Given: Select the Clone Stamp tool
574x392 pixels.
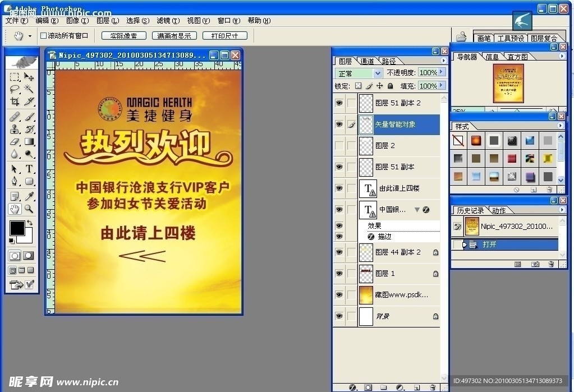Looking at the screenshot, I should (x=15, y=129).
